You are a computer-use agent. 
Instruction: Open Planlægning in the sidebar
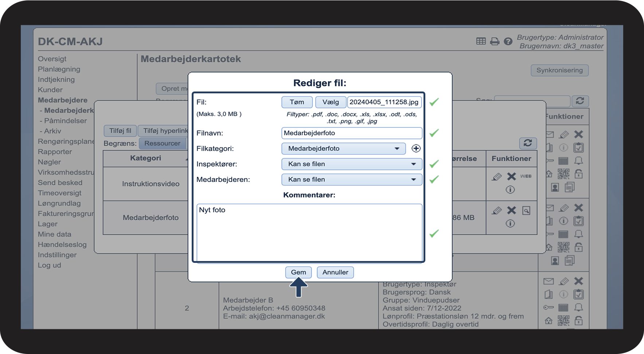(x=59, y=69)
